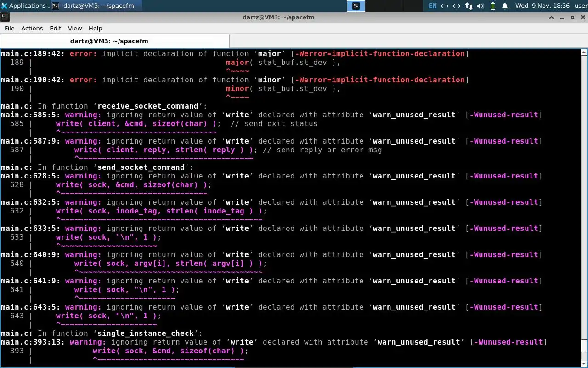Click the terminal icon in the top panel
The width and height of the screenshot is (588, 368).
tap(356, 6)
